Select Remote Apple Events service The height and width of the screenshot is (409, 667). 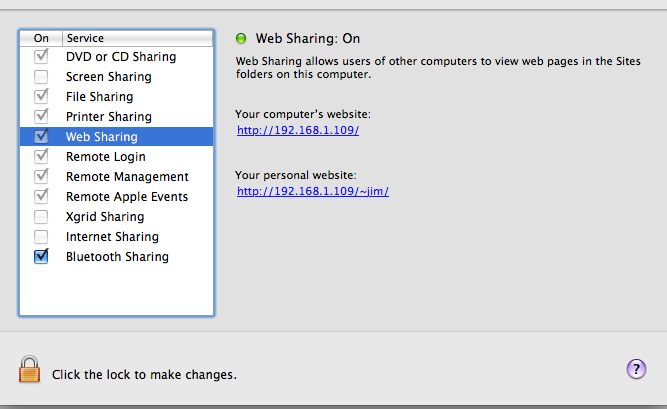(116, 197)
